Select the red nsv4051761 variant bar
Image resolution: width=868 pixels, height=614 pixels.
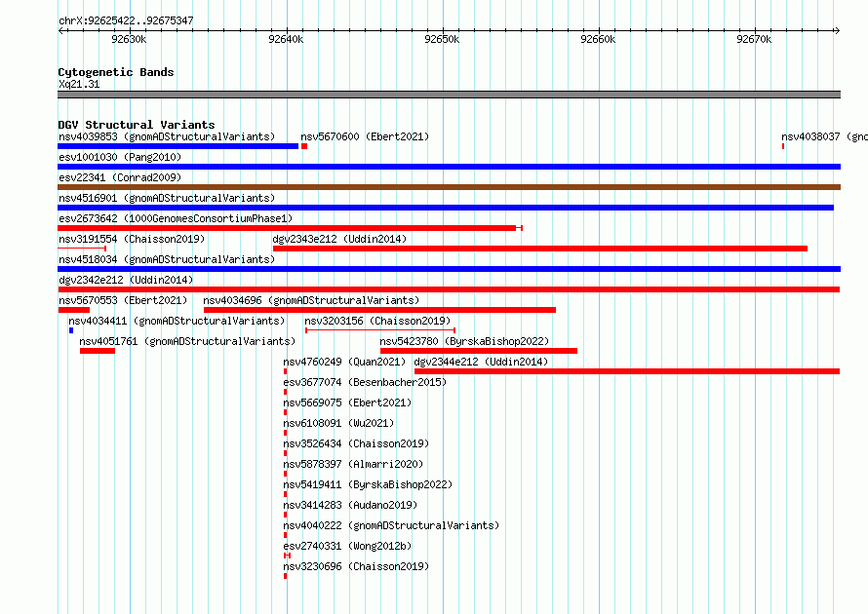click(x=98, y=351)
